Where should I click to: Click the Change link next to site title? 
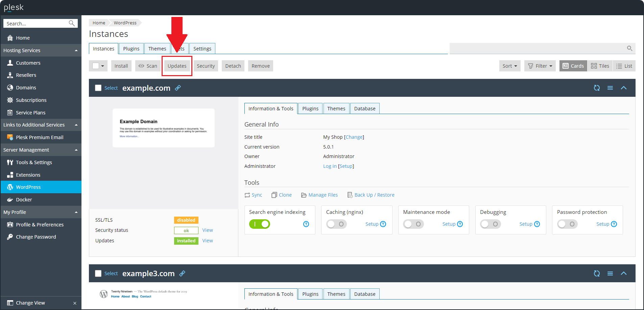click(x=354, y=137)
